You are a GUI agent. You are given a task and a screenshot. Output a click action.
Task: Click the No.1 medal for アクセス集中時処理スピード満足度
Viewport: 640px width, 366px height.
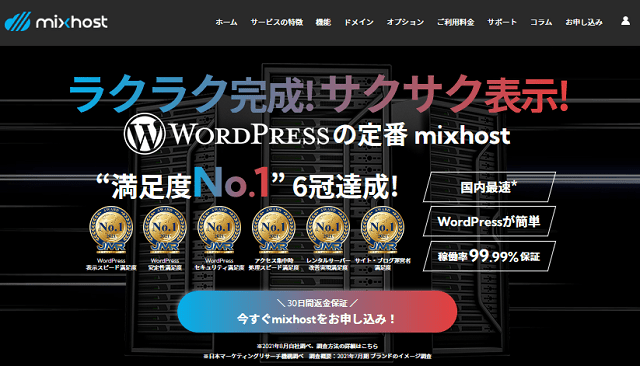pyautogui.click(x=273, y=229)
